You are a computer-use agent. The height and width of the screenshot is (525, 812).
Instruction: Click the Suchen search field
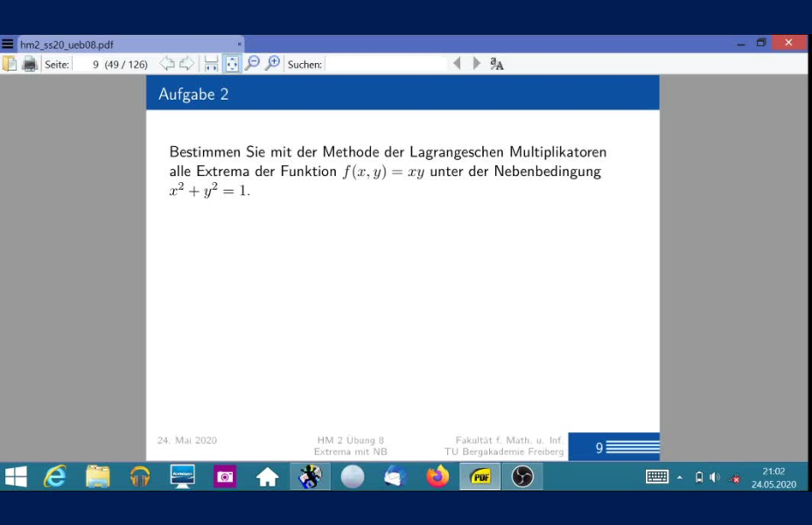click(x=386, y=64)
